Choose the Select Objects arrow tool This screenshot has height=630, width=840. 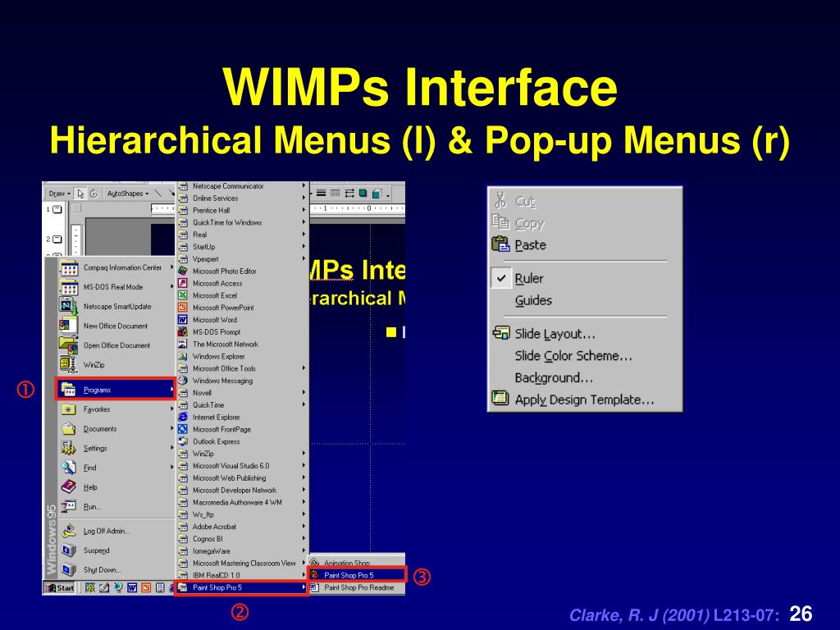coord(80,194)
